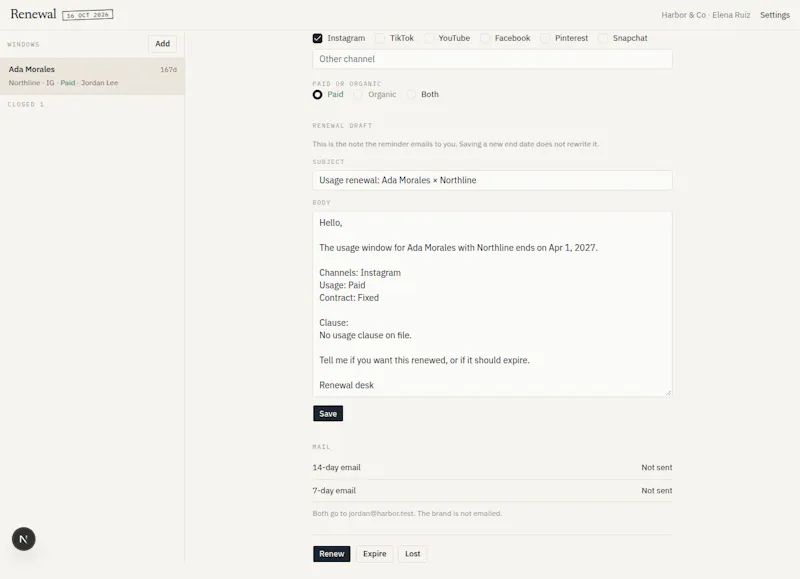Mark the window as Lost

[x=412, y=553]
